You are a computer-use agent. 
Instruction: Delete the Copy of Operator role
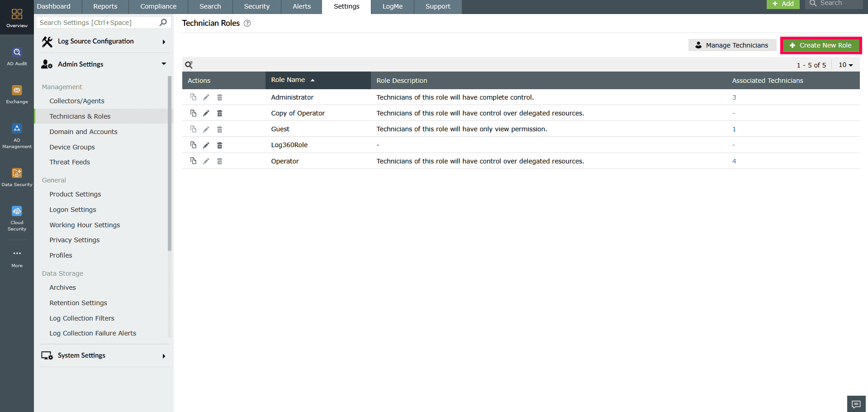point(220,113)
